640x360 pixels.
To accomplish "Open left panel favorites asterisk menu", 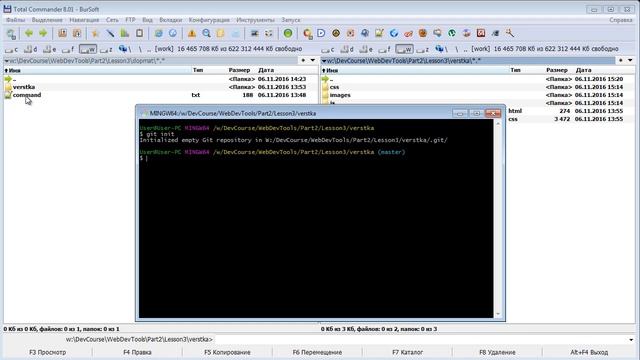I will (x=303, y=60).
